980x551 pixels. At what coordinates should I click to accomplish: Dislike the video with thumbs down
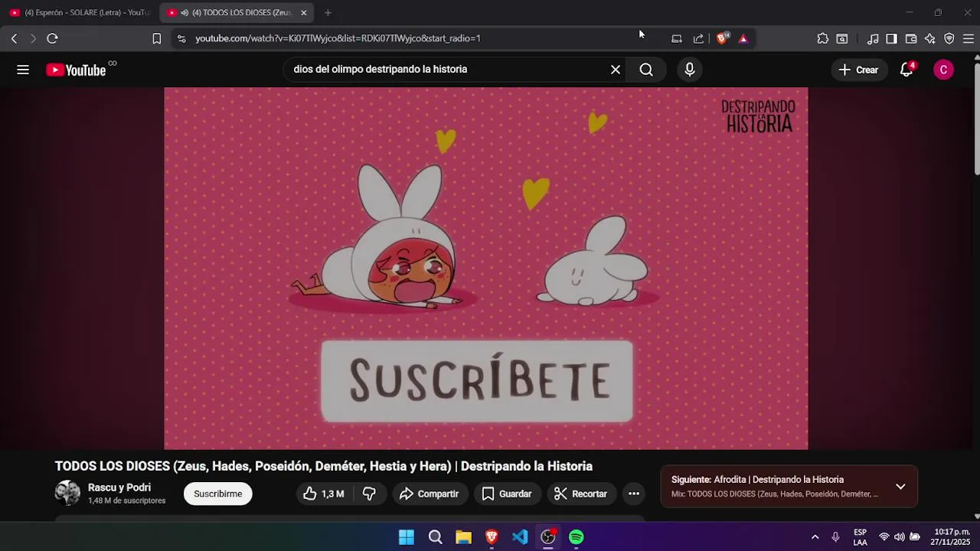click(x=369, y=494)
